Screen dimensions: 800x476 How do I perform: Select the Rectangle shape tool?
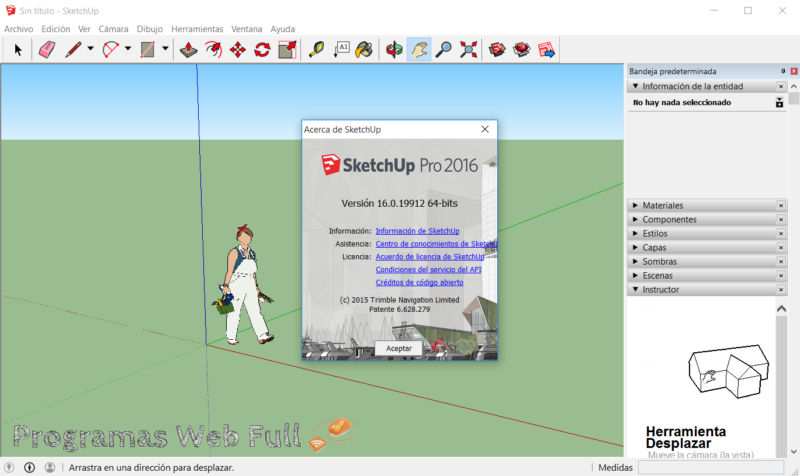pos(148,50)
